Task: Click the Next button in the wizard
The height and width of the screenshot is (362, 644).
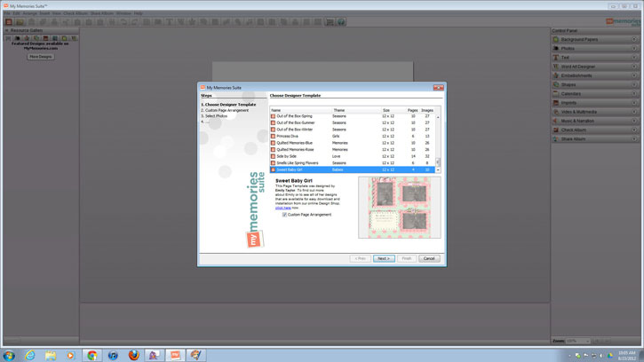Action: click(384, 258)
